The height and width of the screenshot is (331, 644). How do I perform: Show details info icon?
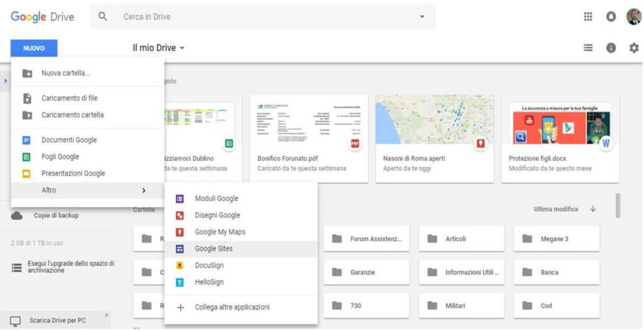(x=611, y=48)
